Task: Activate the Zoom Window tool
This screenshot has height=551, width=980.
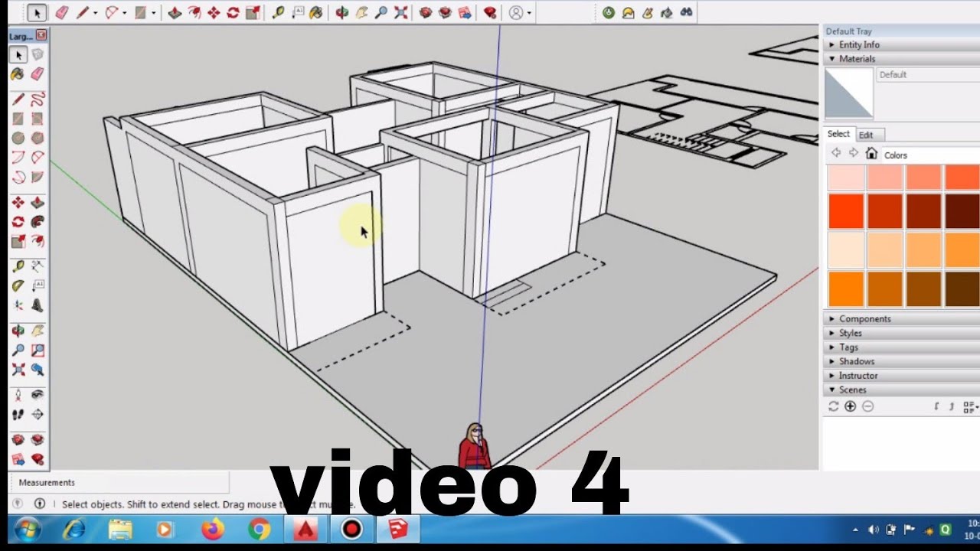Action: [37, 350]
